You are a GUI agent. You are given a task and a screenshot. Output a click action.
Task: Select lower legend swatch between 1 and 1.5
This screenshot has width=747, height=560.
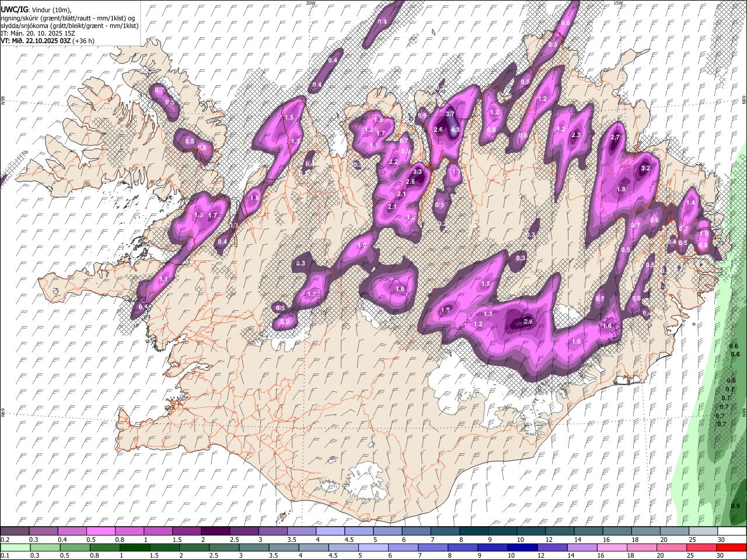click(x=134, y=547)
